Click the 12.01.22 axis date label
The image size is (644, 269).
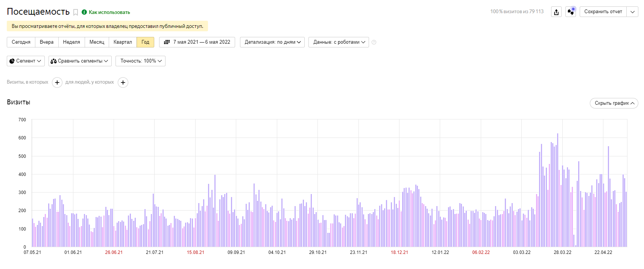coord(440,252)
